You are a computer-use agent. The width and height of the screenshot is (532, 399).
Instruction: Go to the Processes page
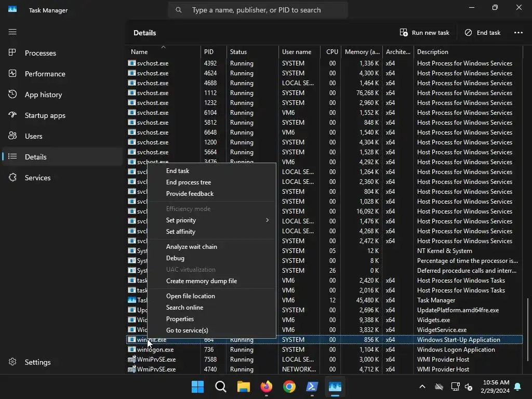62,53
